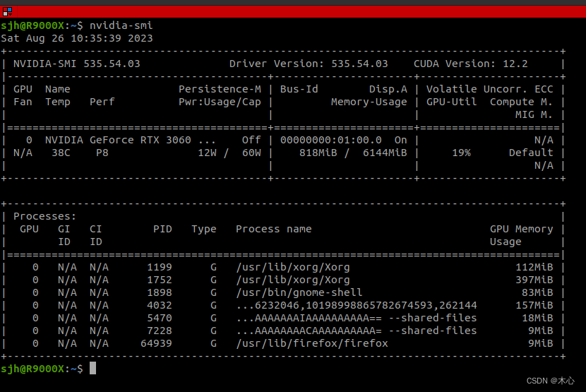
Task: Click the terminal menu icon in red title bar
Action: pyautogui.click(x=7, y=11)
